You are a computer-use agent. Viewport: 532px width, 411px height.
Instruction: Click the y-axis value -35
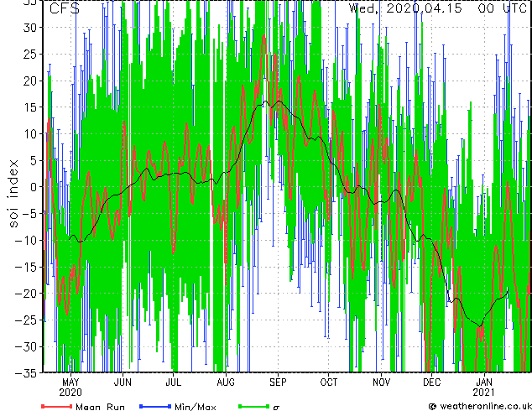26,373
